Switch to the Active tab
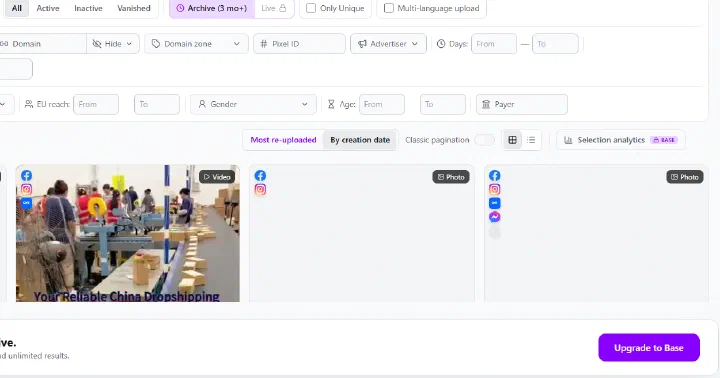 coord(48,8)
